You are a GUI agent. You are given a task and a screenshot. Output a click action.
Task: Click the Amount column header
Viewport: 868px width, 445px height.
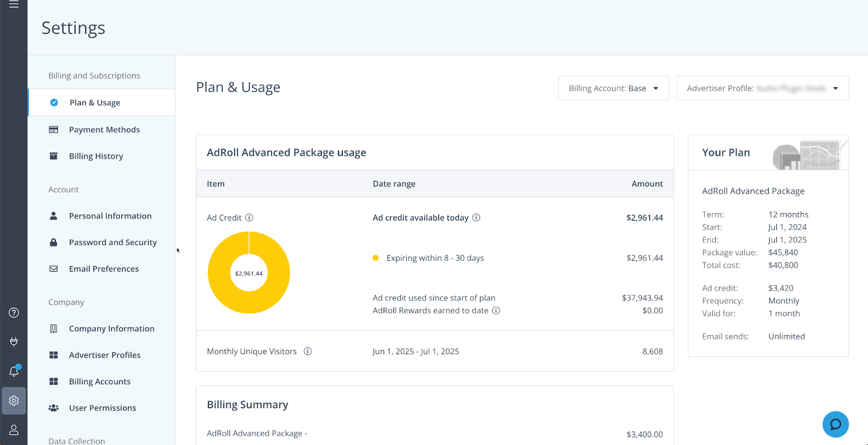[x=647, y=184]
